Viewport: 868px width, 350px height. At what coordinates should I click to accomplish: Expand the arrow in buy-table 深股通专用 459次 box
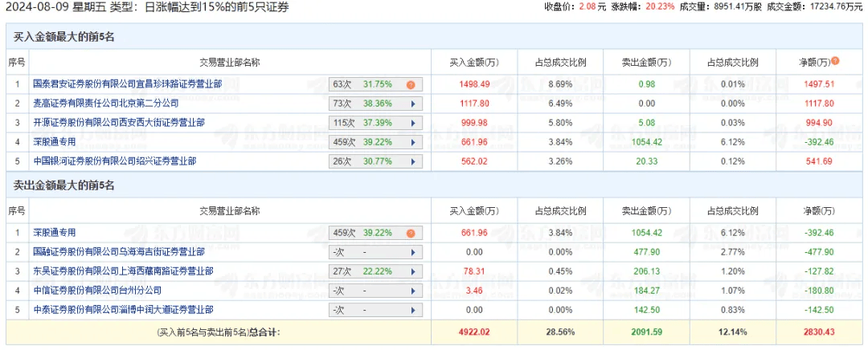[412, 142]
